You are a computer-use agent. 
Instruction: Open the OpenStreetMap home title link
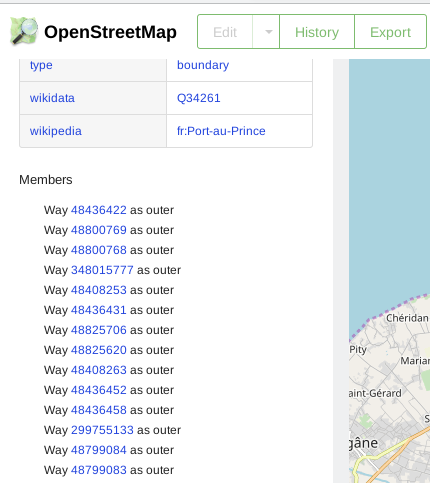click(x=110, y=32)
